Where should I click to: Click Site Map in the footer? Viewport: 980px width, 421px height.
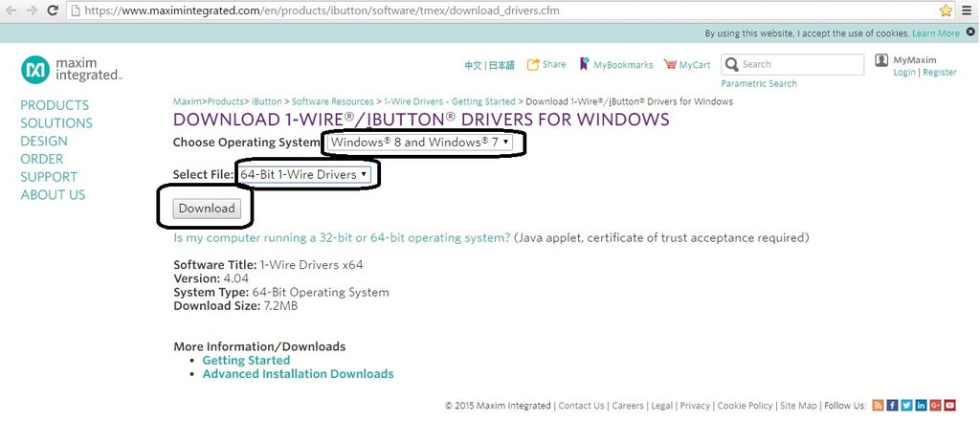pyautogui.click(x=798, y=406)
